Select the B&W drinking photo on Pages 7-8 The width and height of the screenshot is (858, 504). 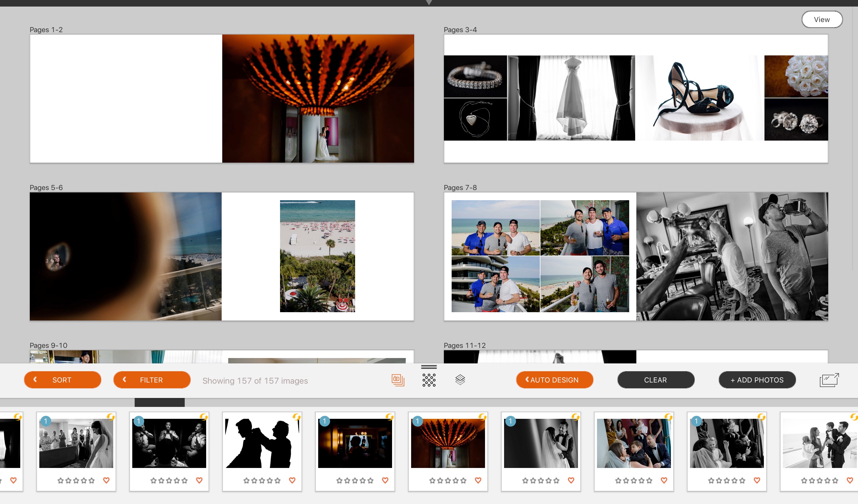(x=732, y=256)
